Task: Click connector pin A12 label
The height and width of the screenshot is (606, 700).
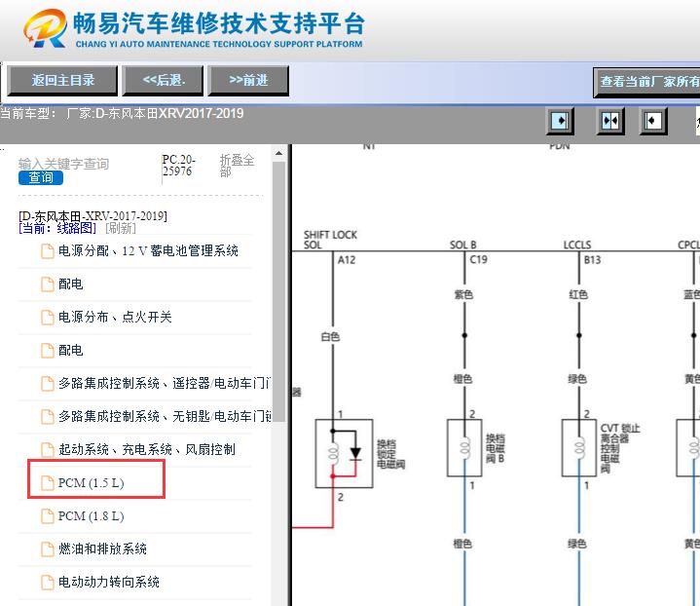Action: click(347, 260)
